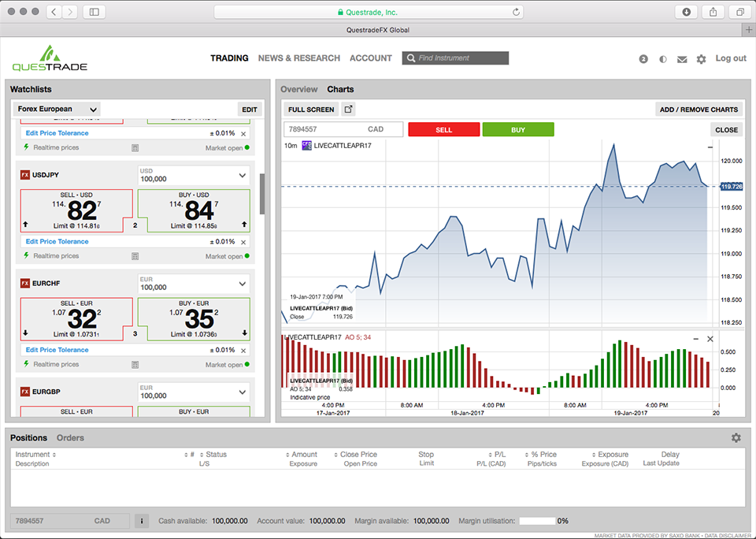
Task: Go back in Safari
Action: click(x=54, y=12)
